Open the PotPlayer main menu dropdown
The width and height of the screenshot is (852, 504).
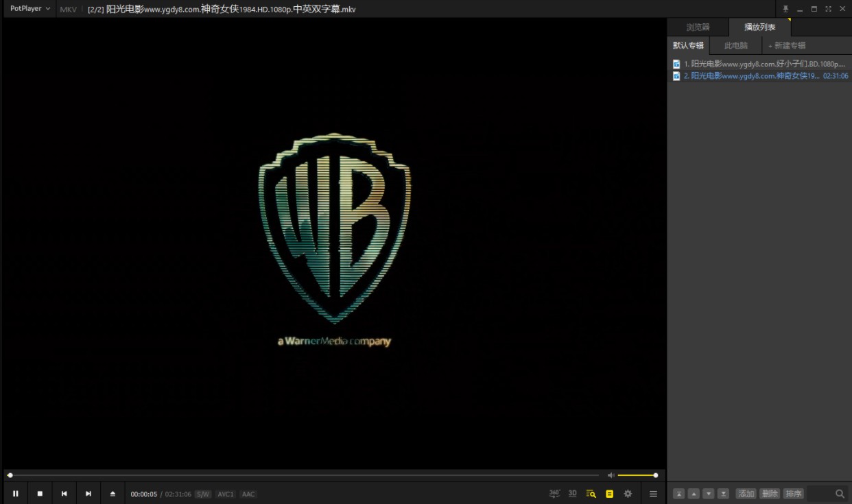(x=29, y=9)
